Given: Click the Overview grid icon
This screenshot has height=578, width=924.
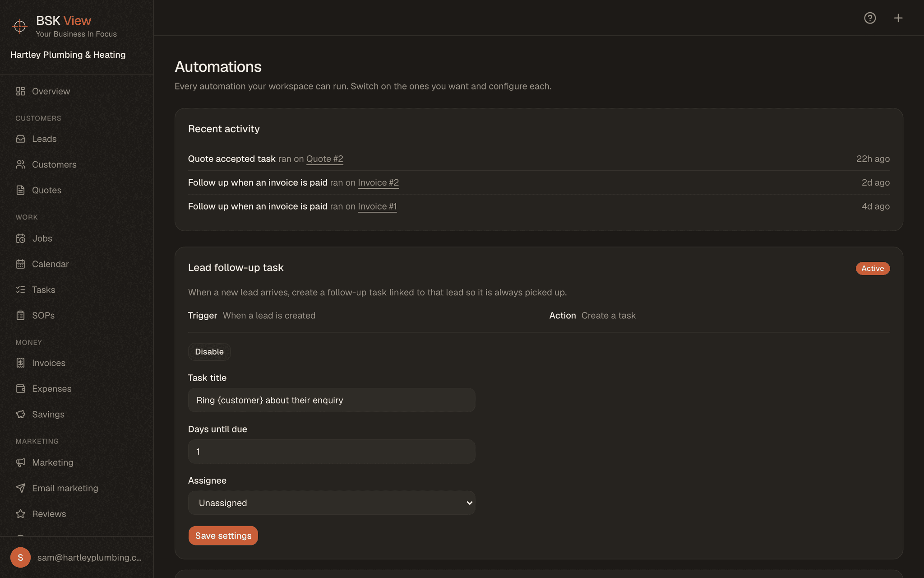Looking at the screenshot, I should pyautogui.click(x=20, y=91).
